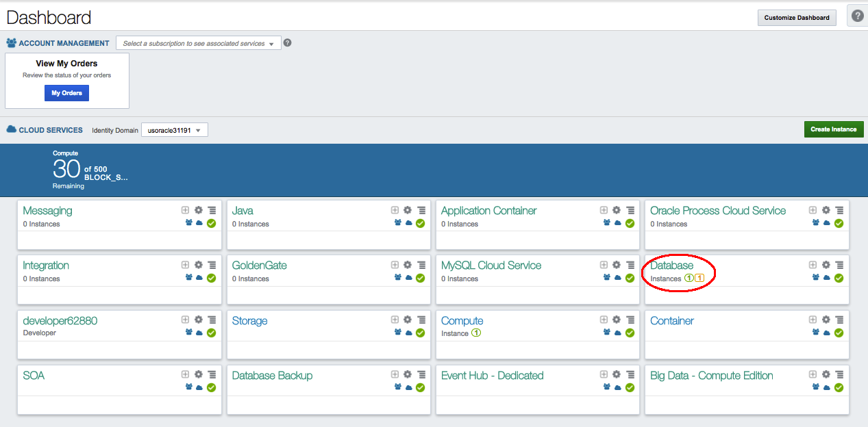Click the plus icon on Big Data tile
This screenshot has width=868, height=427.
[813, 374]
